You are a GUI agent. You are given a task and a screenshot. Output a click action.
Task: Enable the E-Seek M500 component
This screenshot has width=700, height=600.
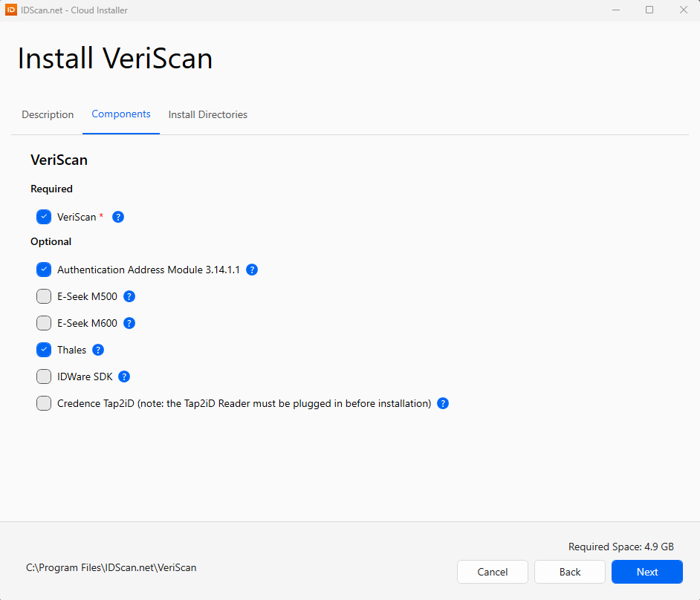[x=44, y=296]
